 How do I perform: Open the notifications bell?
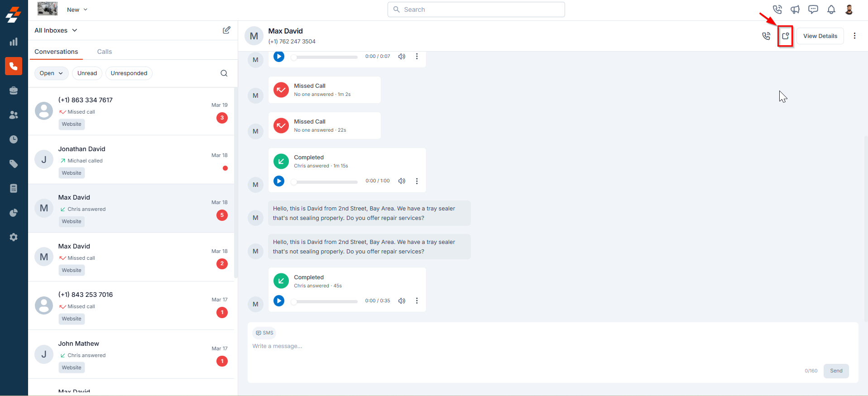(x=831, y=10)
